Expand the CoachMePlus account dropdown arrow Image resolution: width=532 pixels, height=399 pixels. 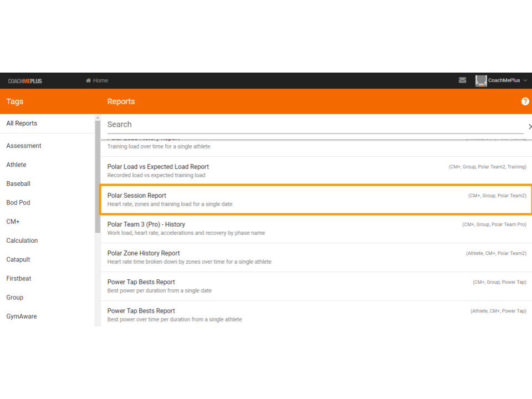tap(525, 80)
